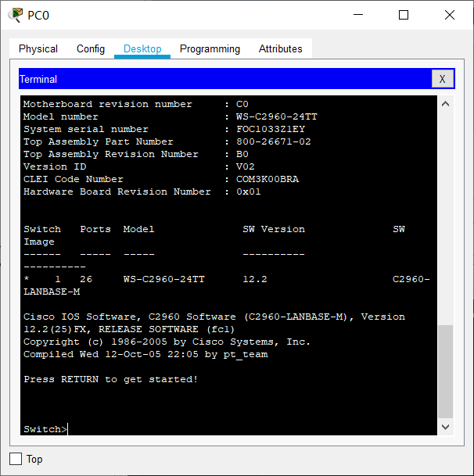Viewport: 474px width, 476px height.
Task: Switch to the Attributes tab
Action: click(280, 49)
